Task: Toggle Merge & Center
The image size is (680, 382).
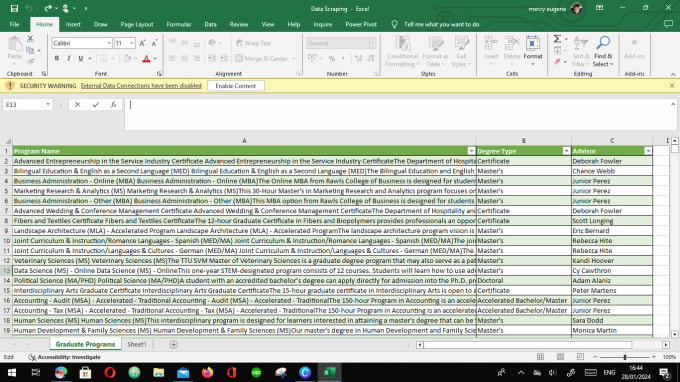Action: point(262,59)
